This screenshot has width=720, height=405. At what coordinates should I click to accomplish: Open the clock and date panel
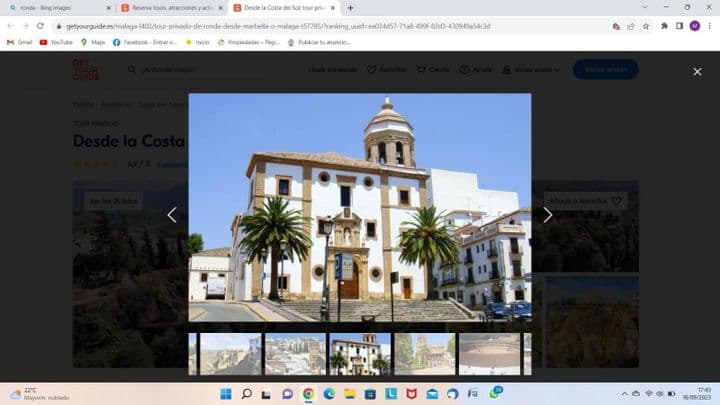pos(697,394)
